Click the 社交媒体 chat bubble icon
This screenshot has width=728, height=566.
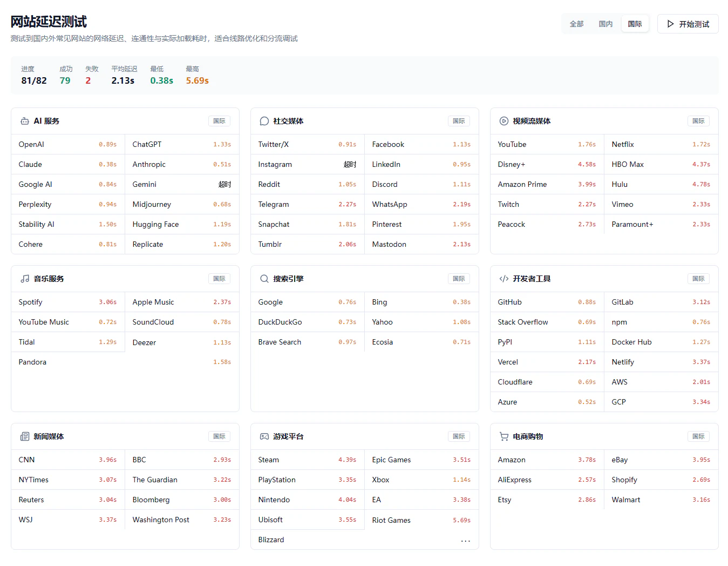pyautogui.click(x=264, y=121)
